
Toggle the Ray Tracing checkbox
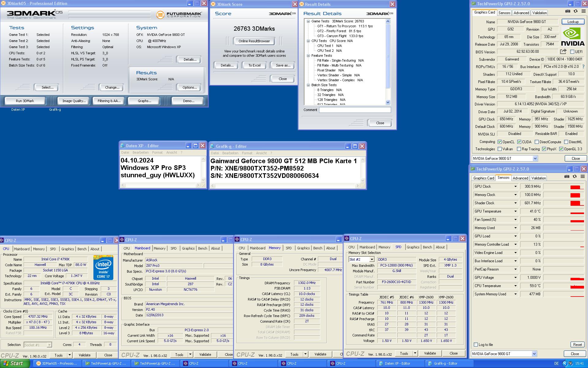519,149
